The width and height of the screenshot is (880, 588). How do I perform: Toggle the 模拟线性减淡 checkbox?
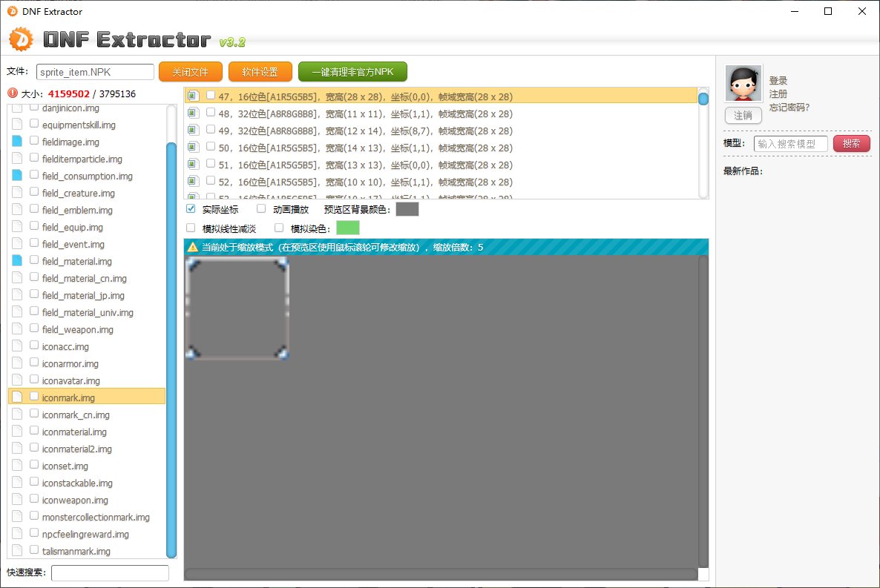191,228
